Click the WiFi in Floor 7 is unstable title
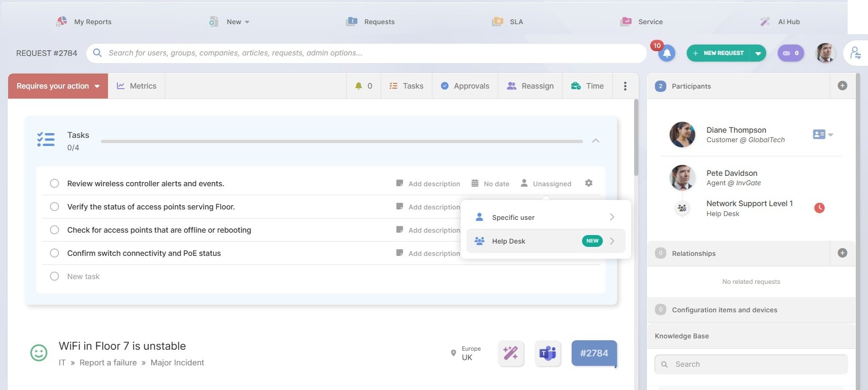The image size is (868, 390). tap(122, 346)
